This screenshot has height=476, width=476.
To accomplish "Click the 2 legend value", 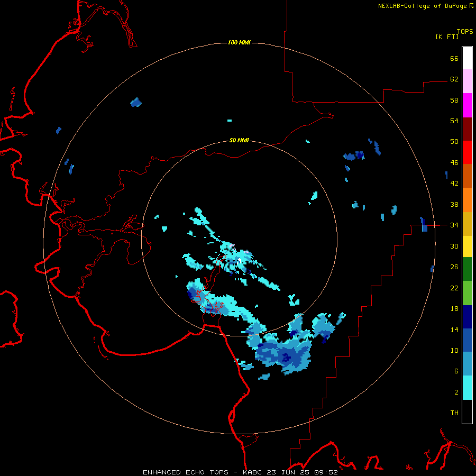I will point(456,392).
